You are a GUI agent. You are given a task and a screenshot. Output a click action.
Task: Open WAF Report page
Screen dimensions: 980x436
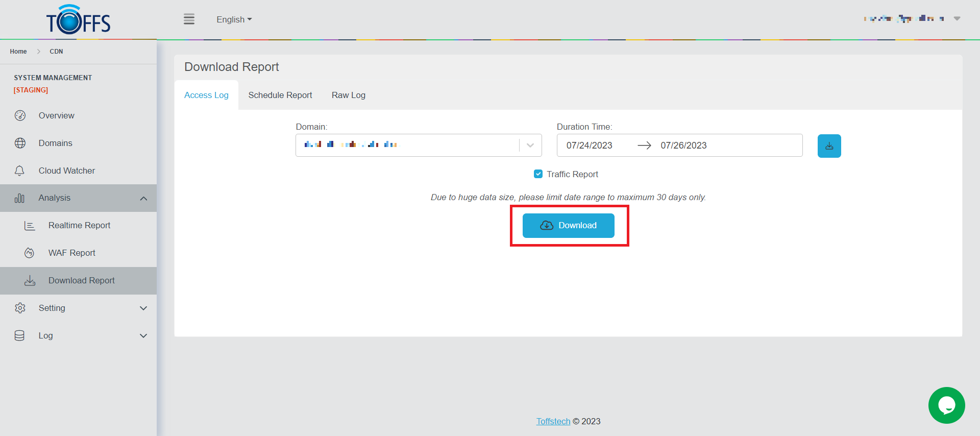tap(71, 253)
